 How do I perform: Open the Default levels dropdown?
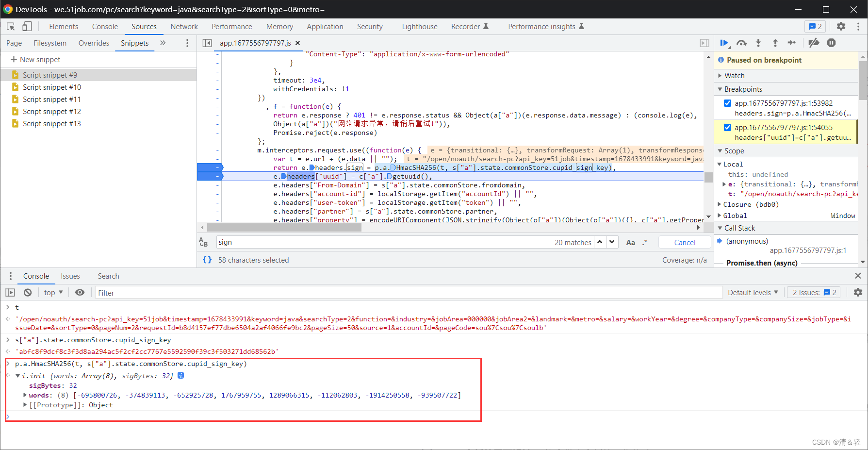click(753, 292)
